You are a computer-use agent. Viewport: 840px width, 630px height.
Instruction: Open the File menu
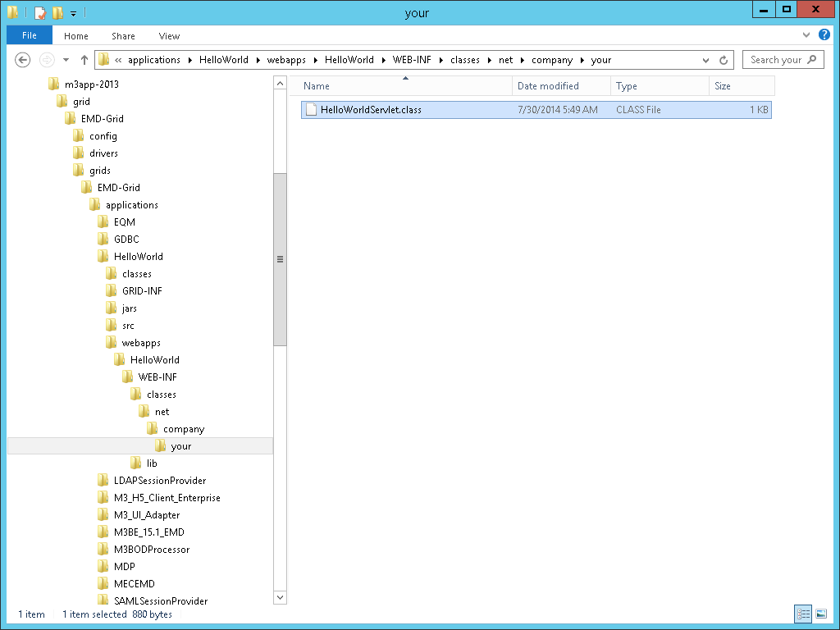click(30, 35)
